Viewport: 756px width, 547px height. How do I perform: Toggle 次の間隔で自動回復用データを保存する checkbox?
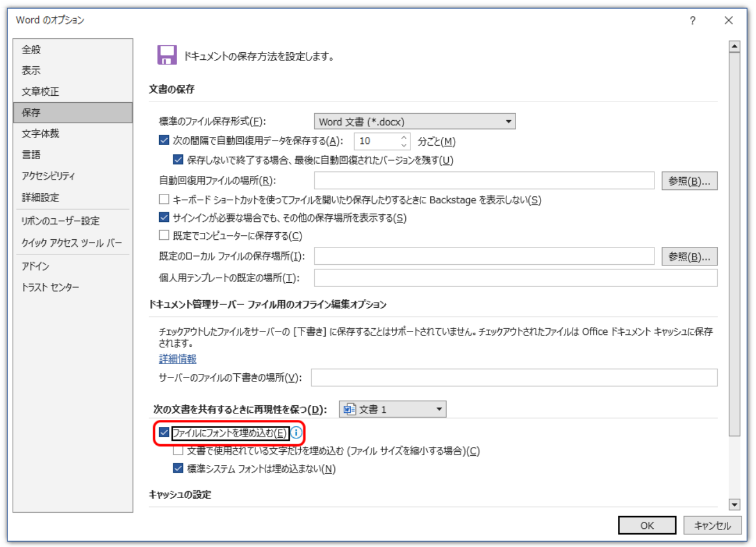(x=164, y=141)
